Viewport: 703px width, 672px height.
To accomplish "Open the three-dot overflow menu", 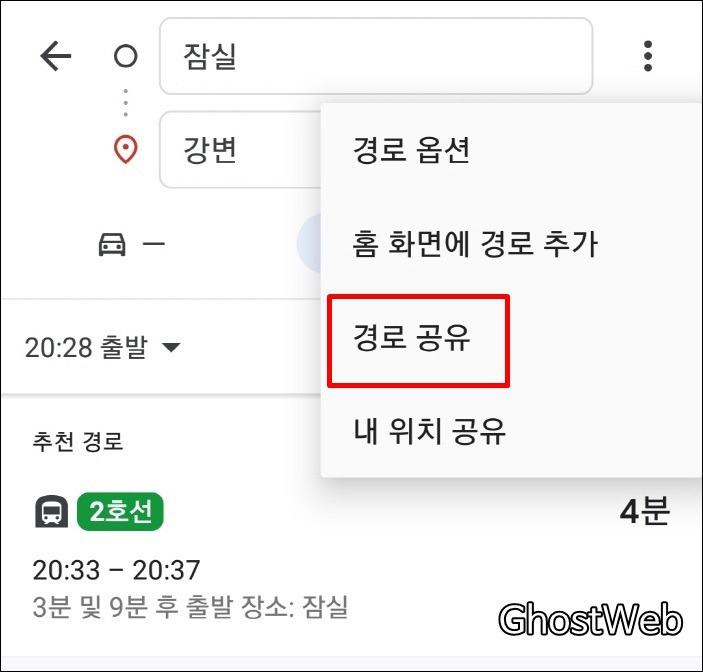I will tap(647, 56).
